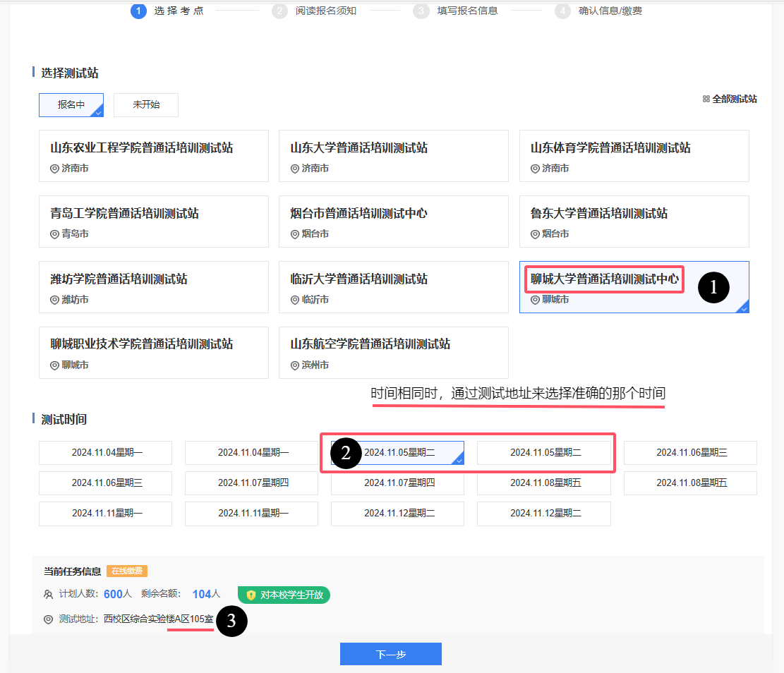
Task: Switch to the 未开始 filter
Action: pyautogui.click(x=146, y=104)
